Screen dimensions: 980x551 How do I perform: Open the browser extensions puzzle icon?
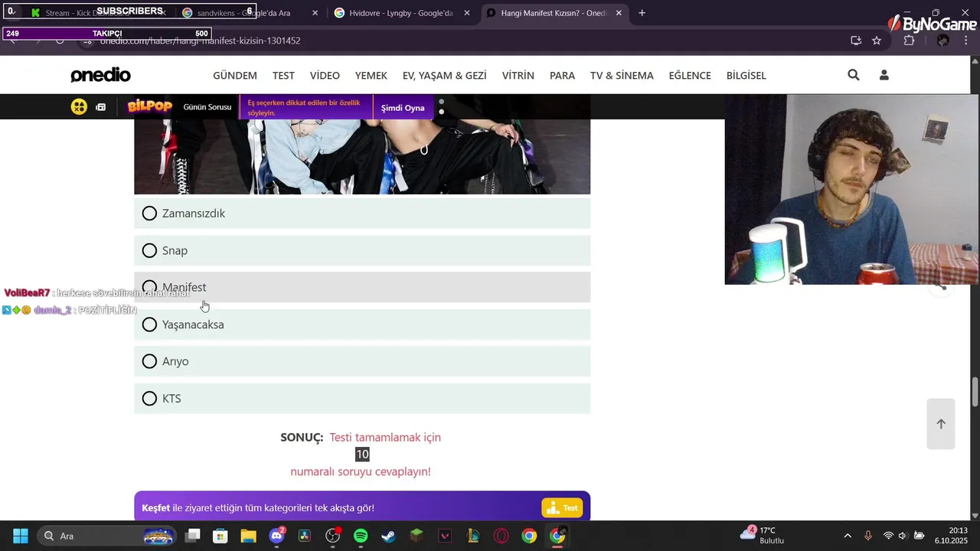tap(909, 41)
